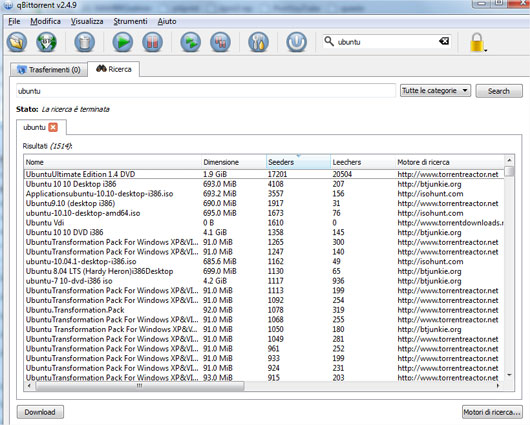Screen dimensions: 530x425
Task: Click Transformation Pack row with 1265 seeders
Action: coord(264,242)
